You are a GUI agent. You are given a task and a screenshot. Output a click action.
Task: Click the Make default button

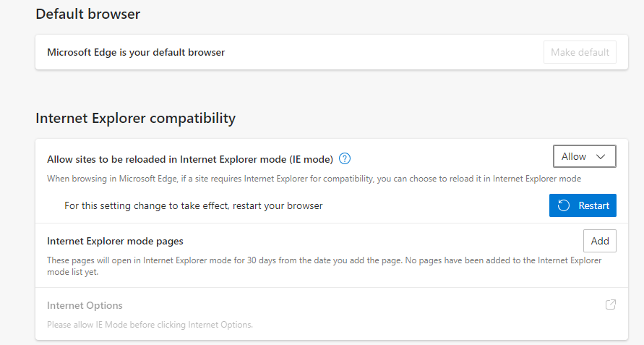pos(580,52)
